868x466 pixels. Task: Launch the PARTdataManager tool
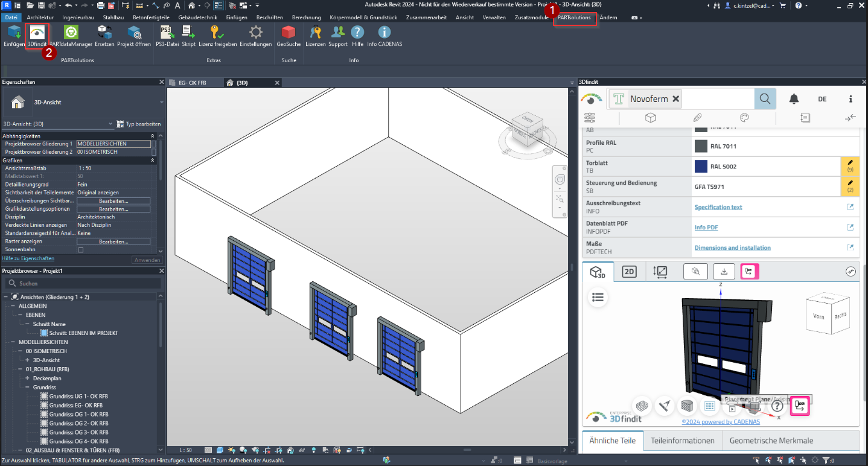(71, 33)
